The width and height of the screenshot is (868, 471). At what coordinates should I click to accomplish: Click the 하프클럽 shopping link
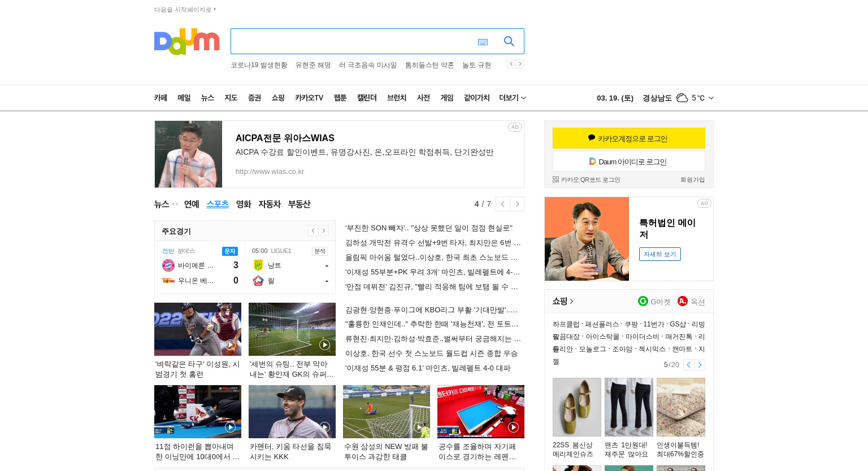[566, 324]
